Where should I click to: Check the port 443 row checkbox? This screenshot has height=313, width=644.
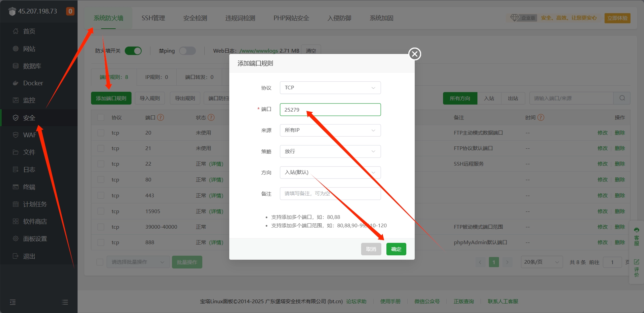tap(101, 195)
